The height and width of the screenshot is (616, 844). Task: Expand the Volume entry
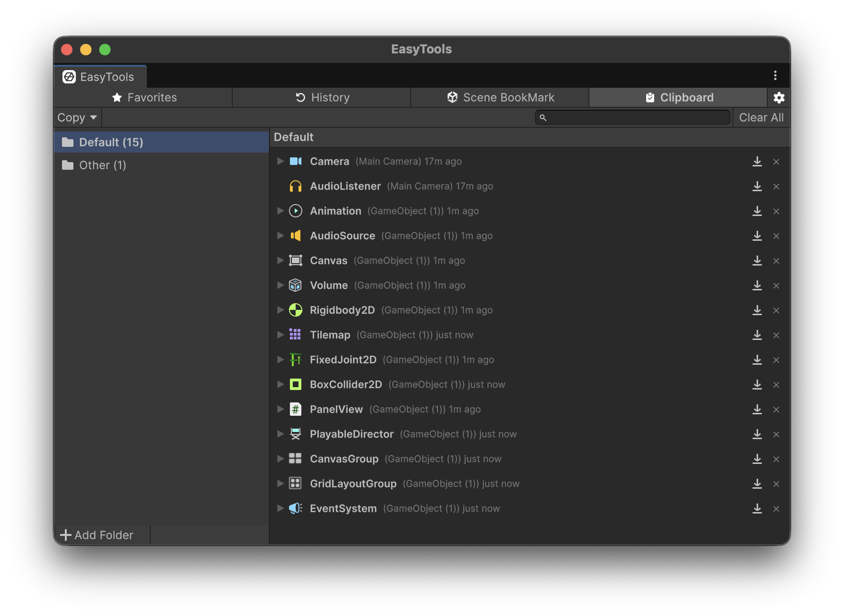(280, 285)
